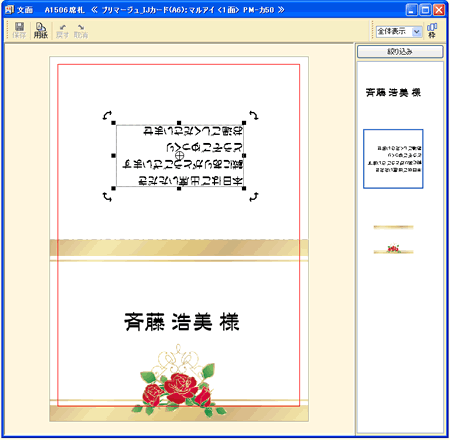Maximize the 文面 window
Image resolution: width=450 pixels, height=440 pixels.
tap(425, 10)
